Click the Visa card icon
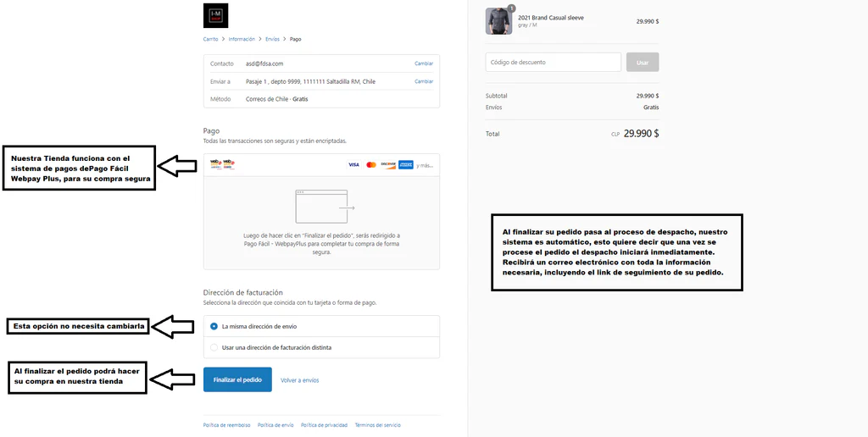 (x=353, y=164)
